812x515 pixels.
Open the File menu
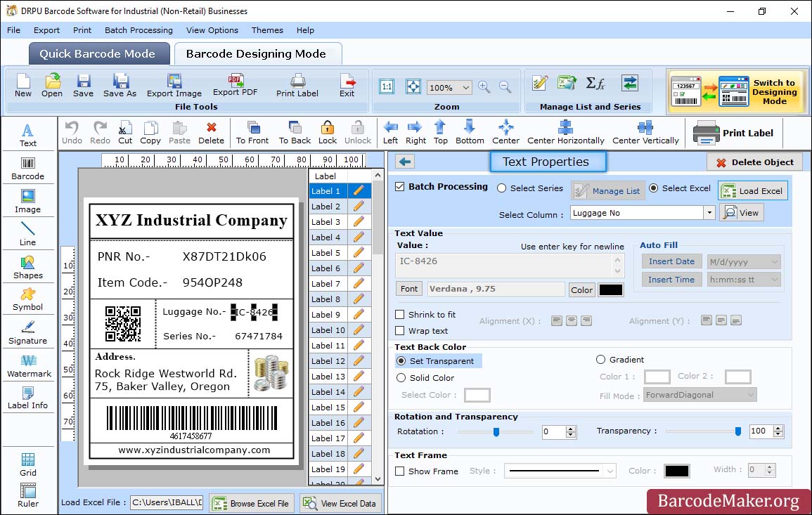point(13,30)
